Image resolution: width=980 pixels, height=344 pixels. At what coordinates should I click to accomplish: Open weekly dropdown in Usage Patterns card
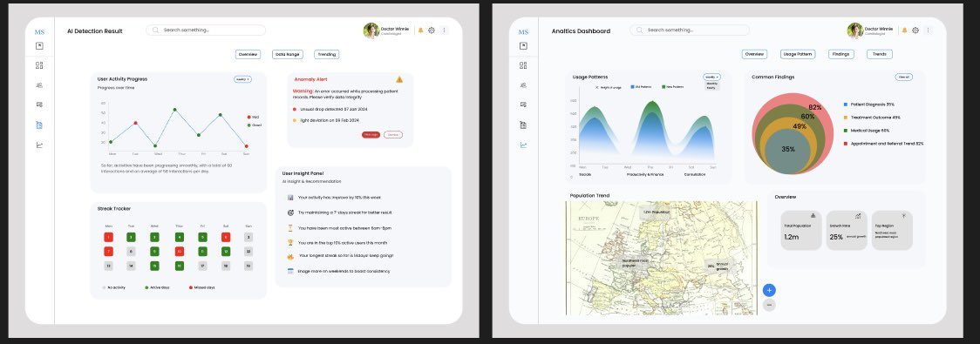711,77
